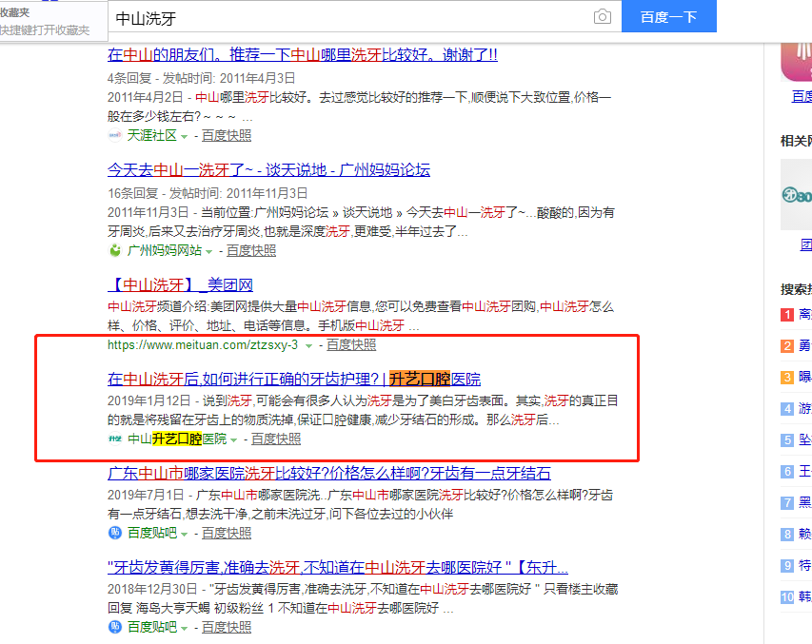Expand the arrow beside 天涯社区
The image size is (812, 644).
click(184, 137)
